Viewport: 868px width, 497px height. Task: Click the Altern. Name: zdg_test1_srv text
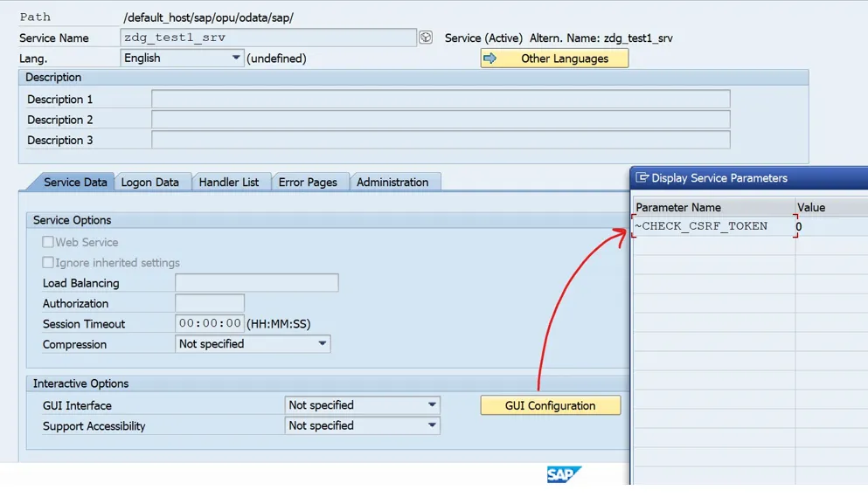click(x=601, y=38)
